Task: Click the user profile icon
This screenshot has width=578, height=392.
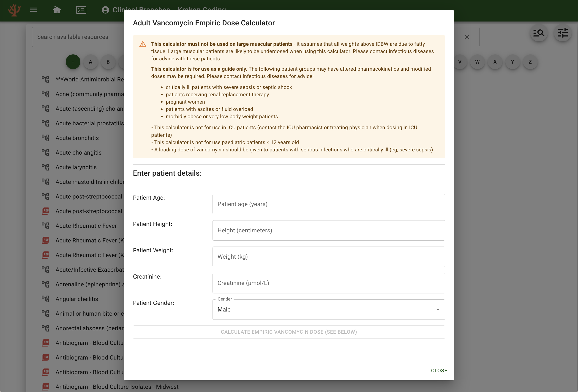Action: tap(105, 10)
